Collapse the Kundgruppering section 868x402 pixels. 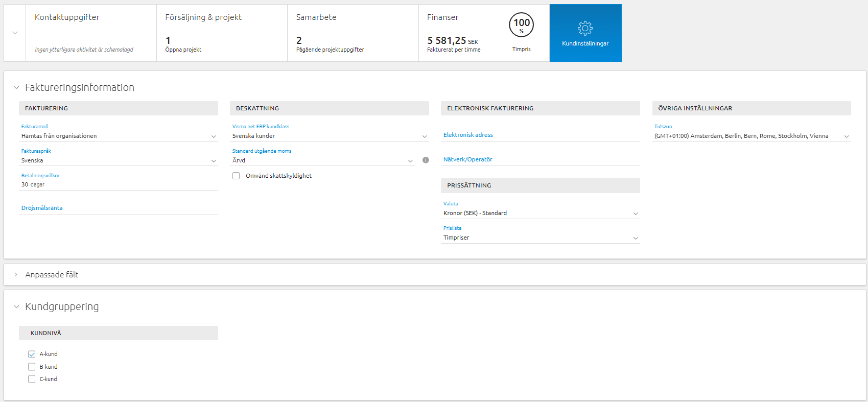coord(16,306)
